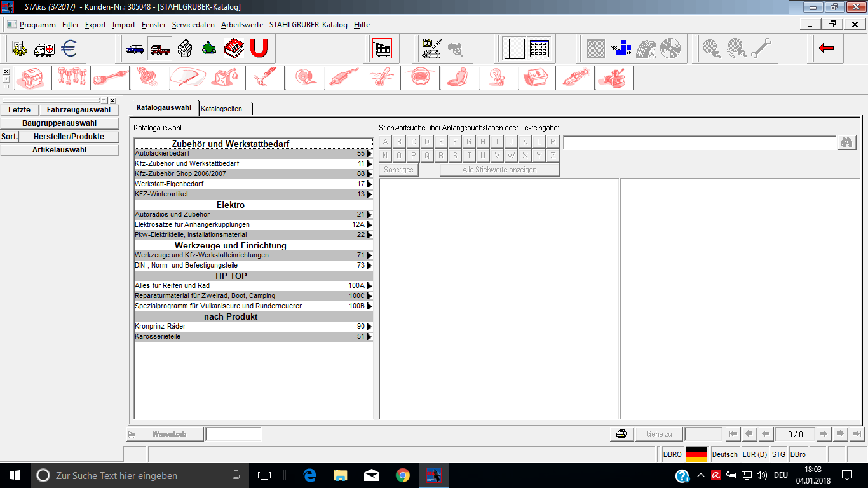Click the red U magnet icon
The image size is (868, 488).
259,48
